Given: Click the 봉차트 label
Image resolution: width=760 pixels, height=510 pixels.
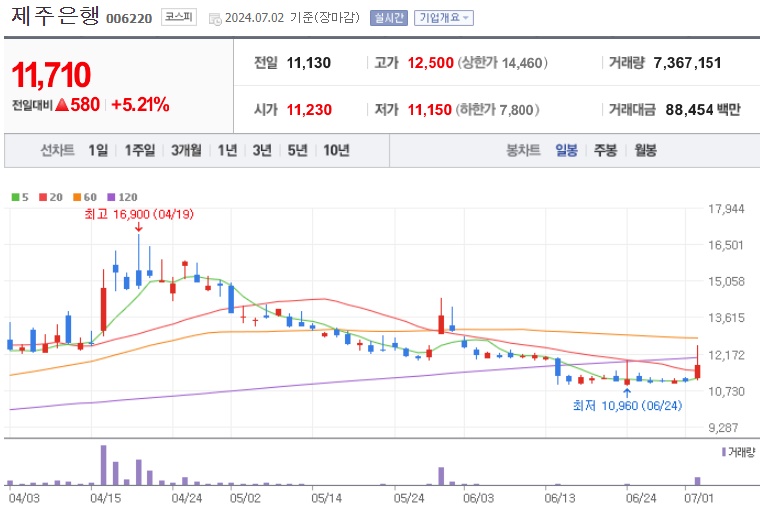Looking at the screenshot, I should coord(523,150).
